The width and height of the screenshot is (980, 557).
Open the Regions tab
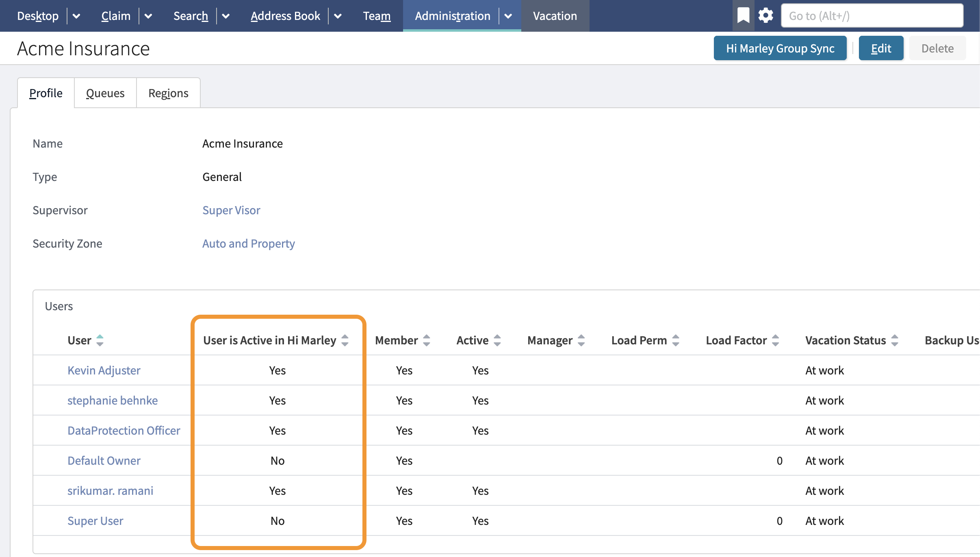click(168, 93)
